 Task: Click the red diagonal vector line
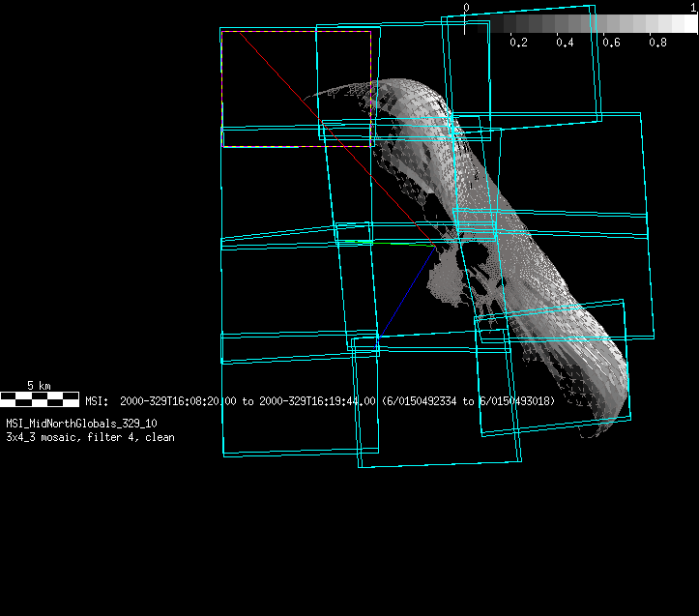[x=319, y=125]
